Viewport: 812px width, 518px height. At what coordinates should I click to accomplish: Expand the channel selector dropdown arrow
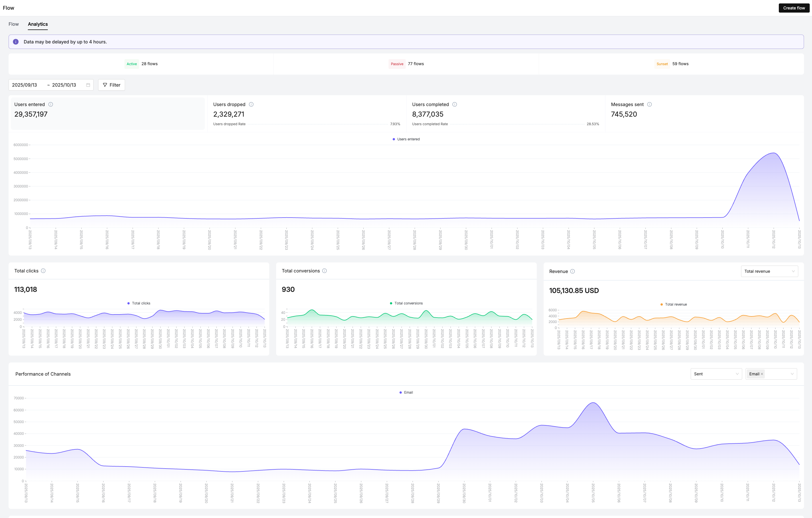click(x=792, y=374)
